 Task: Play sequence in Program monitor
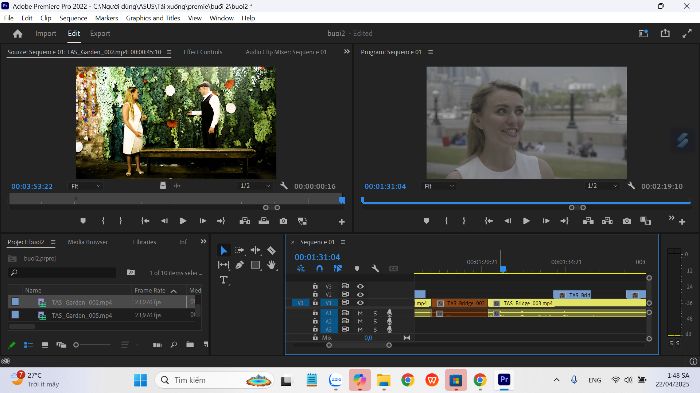[526, 221]
